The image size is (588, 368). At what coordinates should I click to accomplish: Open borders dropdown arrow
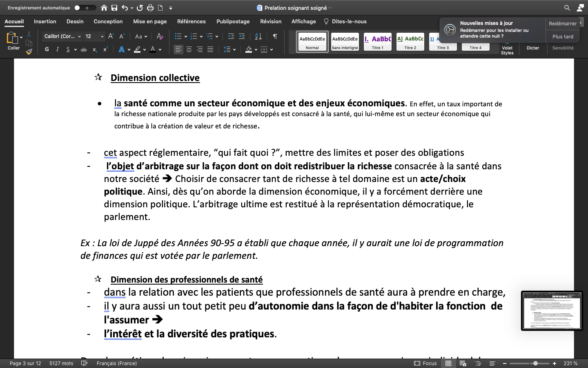[x=272, y=49]
